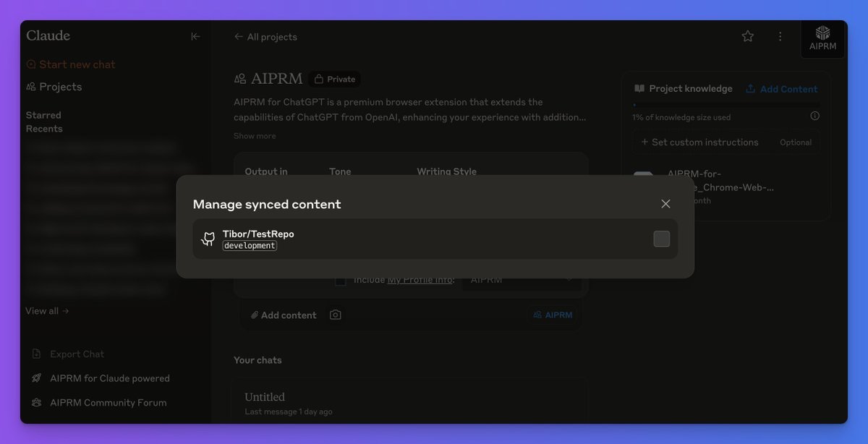Image resolution: width=868 pixels, height=444 pixels.
Task: Open the project three-dot options menu
Action: coord(780,36)
